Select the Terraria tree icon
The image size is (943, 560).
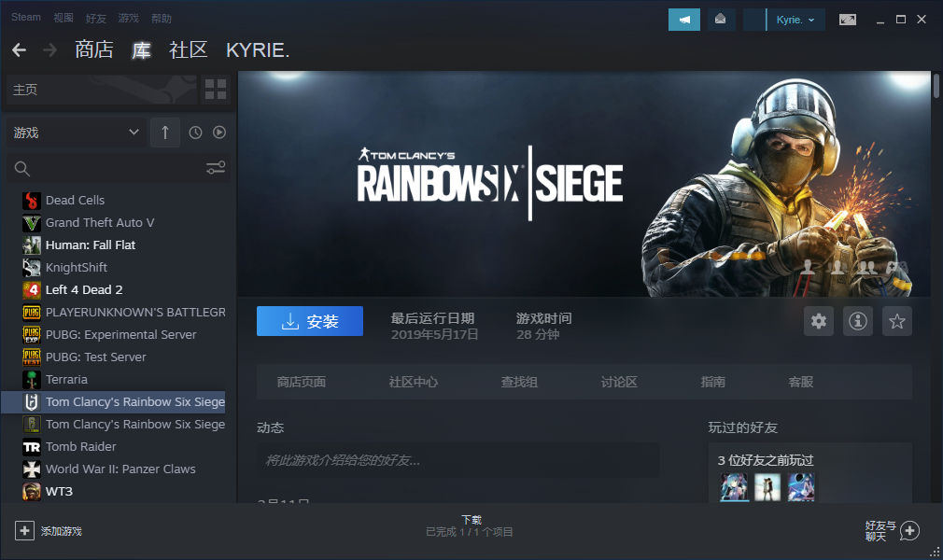click(32, 380)
